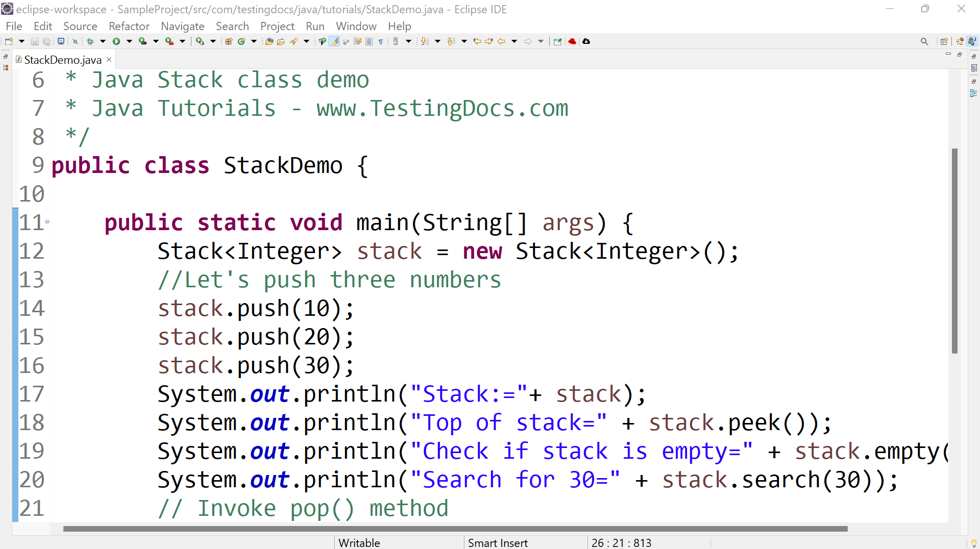This screenshot has height=549, width=980.
Task: Launch the Coverage tool
Action: 141,41
